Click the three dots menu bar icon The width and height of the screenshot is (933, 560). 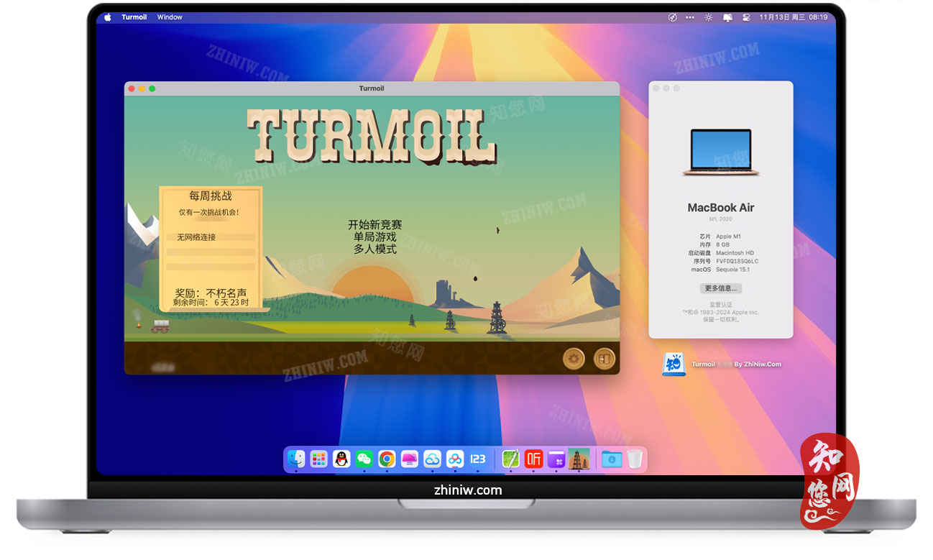click(690, 17)
